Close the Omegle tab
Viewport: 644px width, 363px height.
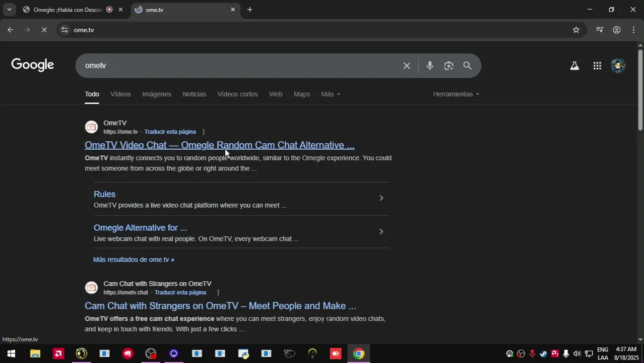(x=120, y=10)
